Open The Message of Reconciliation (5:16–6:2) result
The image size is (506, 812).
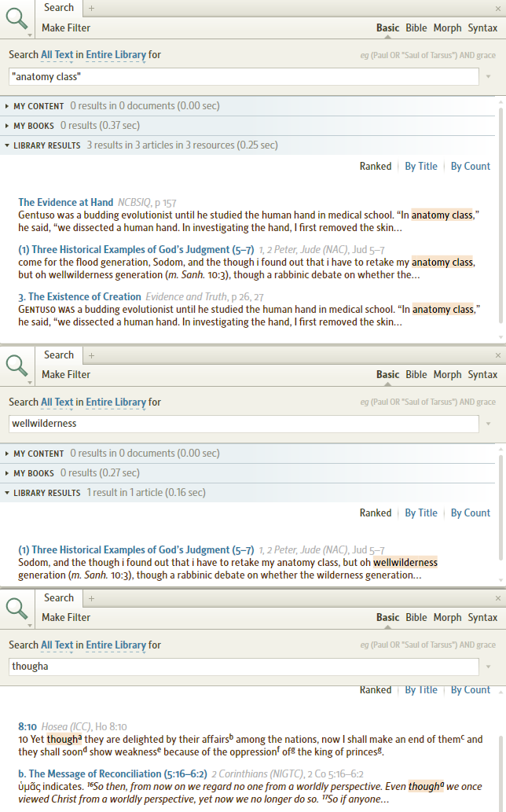point(113,773)
